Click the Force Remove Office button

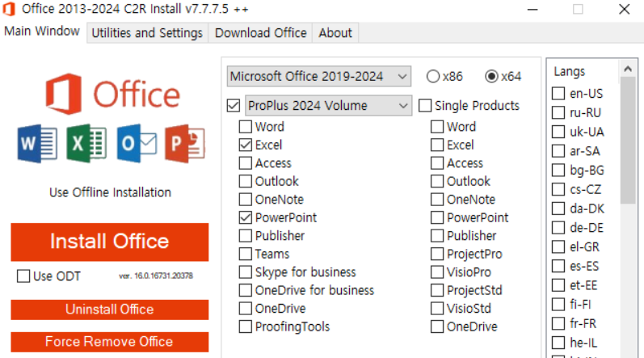(x=110, y=342)
